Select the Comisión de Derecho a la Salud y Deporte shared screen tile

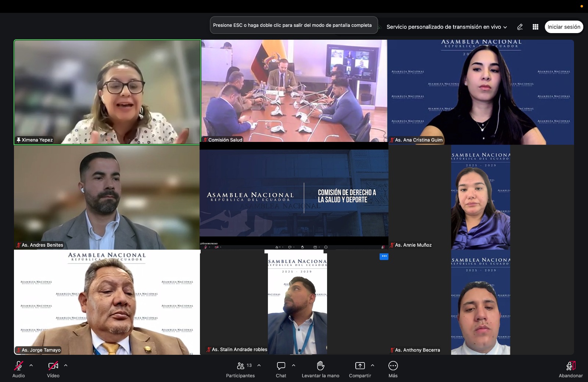pos(294,196)
